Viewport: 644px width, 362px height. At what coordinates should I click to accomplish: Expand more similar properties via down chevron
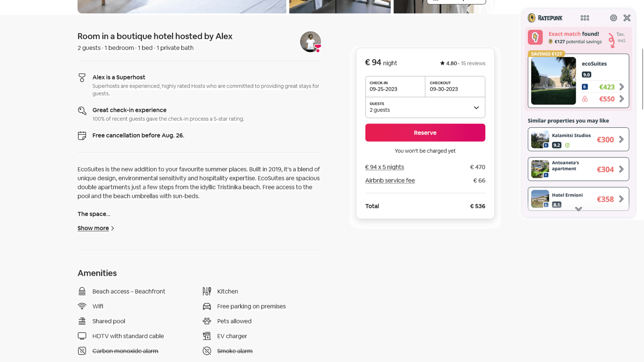tap(578, 209)
